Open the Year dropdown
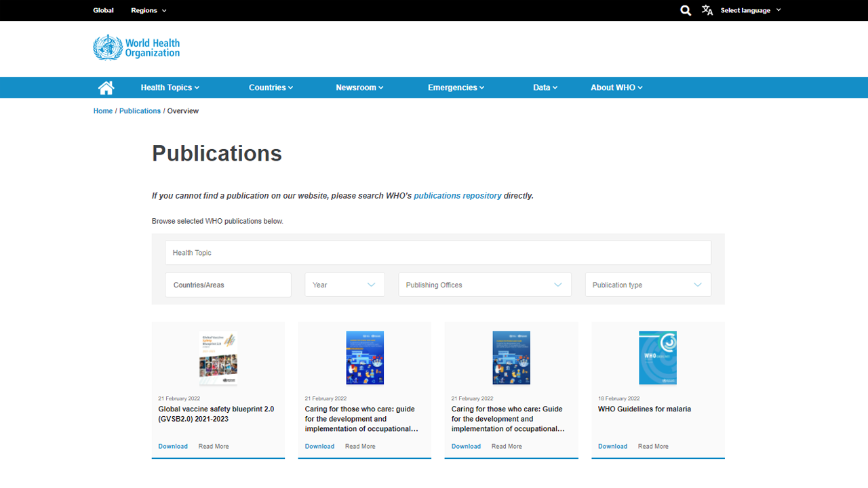 point(344,285)
